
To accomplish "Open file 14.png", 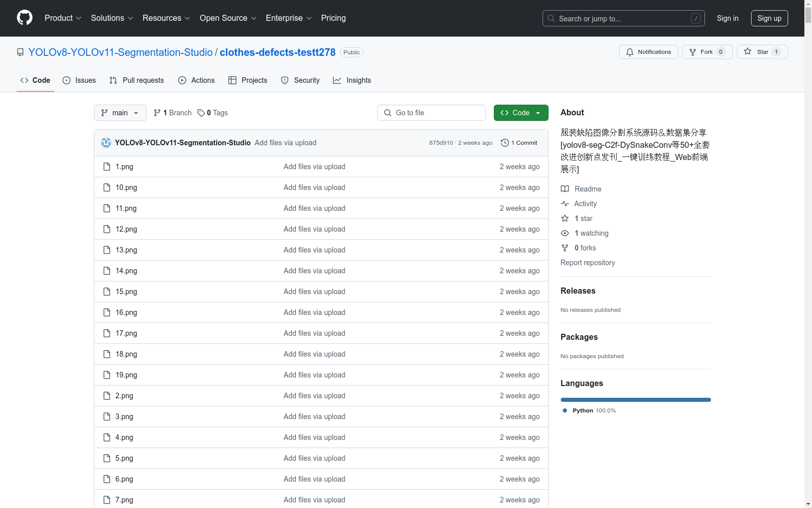I will point(126,271).
